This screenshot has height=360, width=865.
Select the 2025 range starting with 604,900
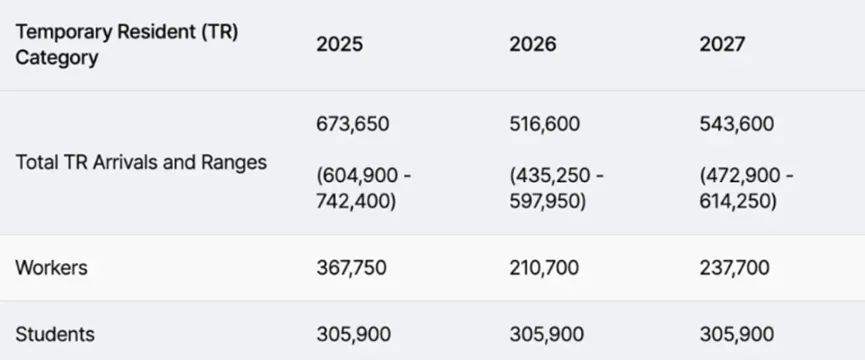click(x=364, y=189)
